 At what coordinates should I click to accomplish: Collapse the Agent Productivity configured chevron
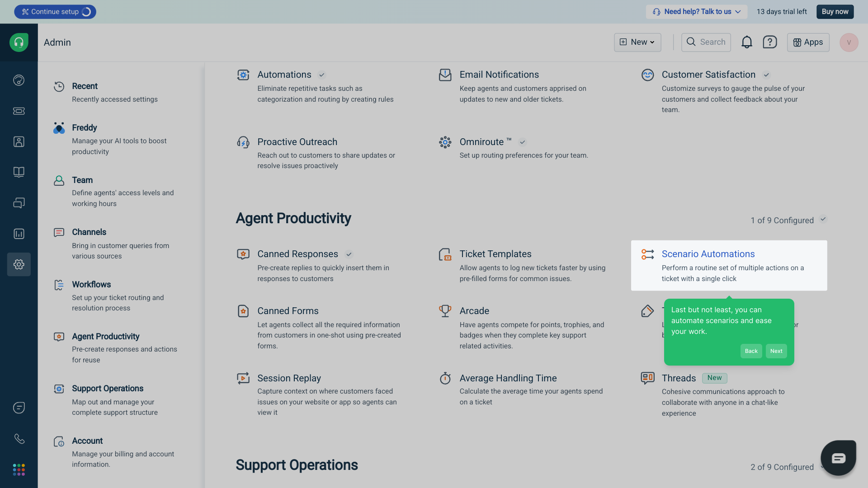823,220
